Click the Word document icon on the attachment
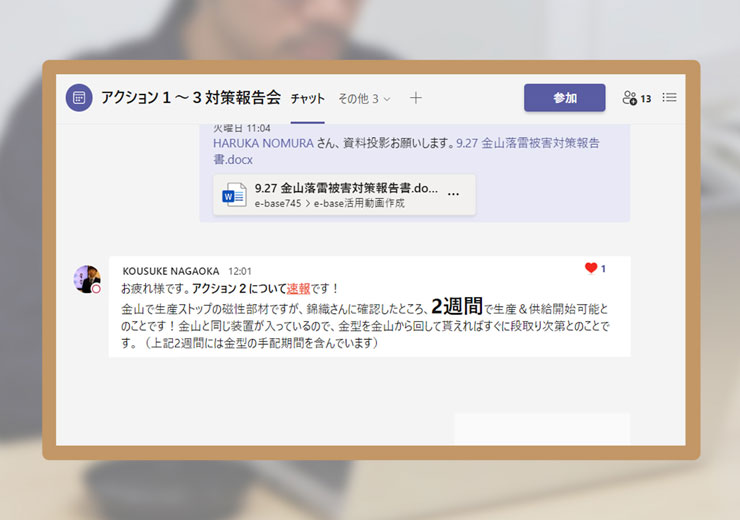This screenshot has height=520, width=740. (x=234, y=195)
